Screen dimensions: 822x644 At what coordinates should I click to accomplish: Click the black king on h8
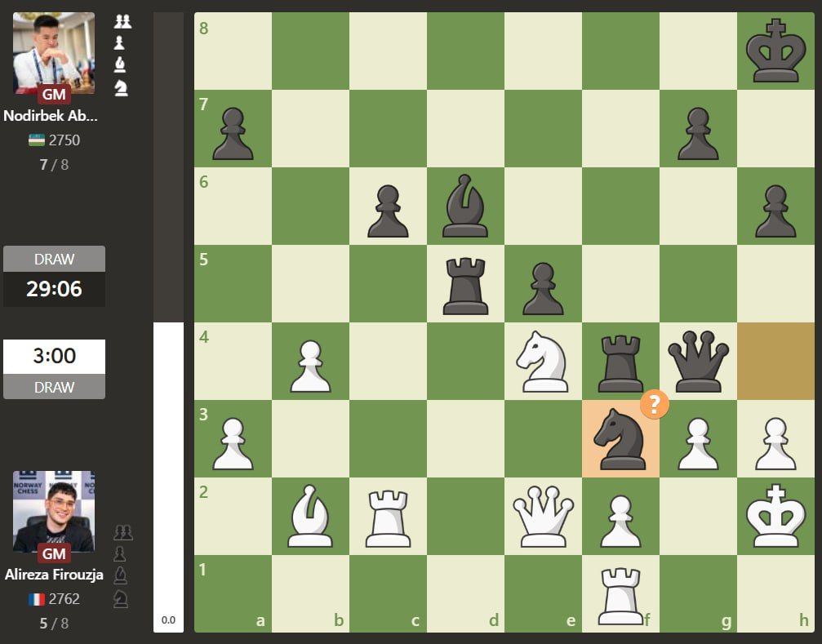click(x=775, y=51)
